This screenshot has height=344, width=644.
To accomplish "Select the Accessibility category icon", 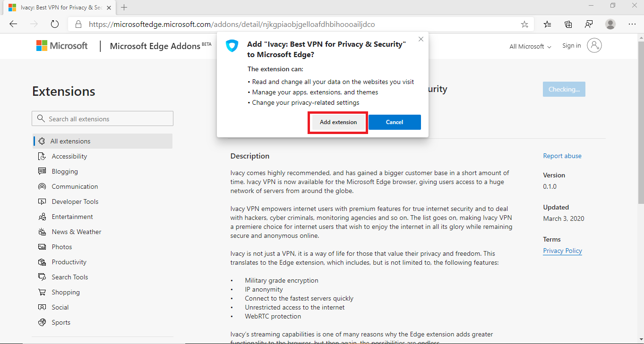I will [x=42, y=156].
